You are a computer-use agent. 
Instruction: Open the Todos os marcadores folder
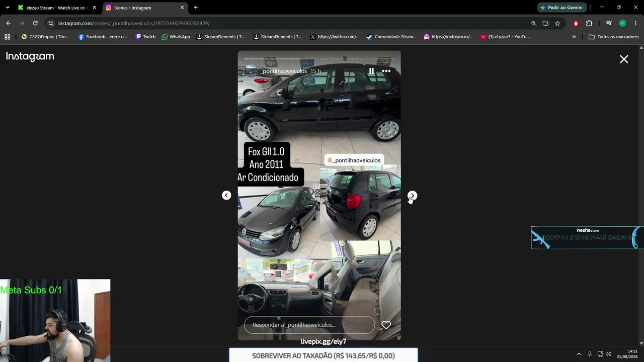(x=614, y=37)
